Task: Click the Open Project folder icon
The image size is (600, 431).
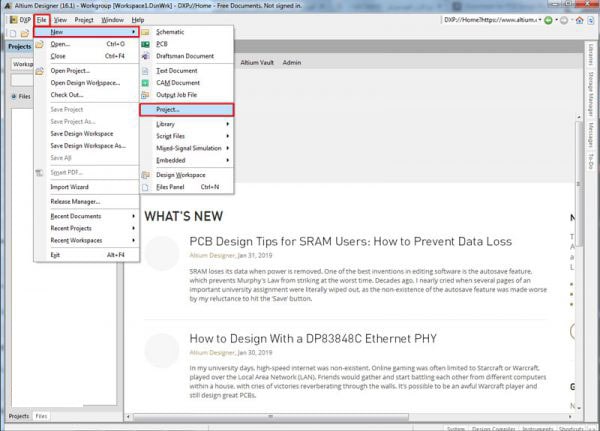Action: [40, 71]
